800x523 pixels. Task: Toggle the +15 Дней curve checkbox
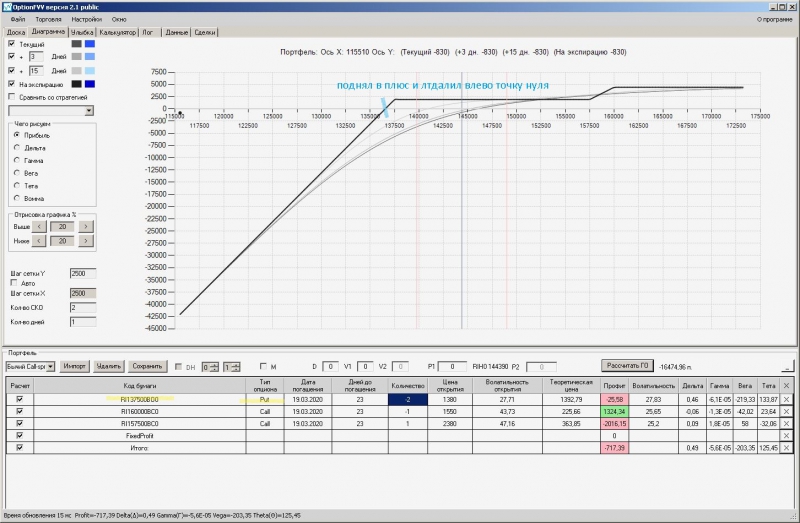point(12,70)
